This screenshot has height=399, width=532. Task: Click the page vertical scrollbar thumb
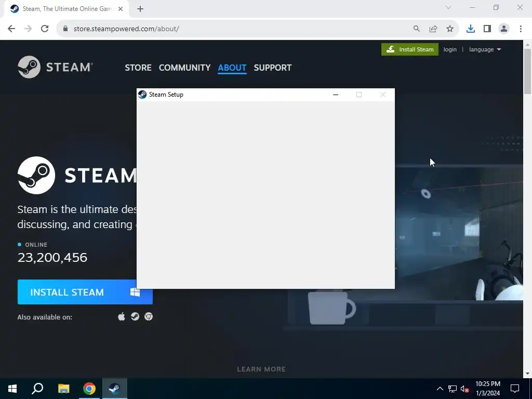click(x=527, y=71)
